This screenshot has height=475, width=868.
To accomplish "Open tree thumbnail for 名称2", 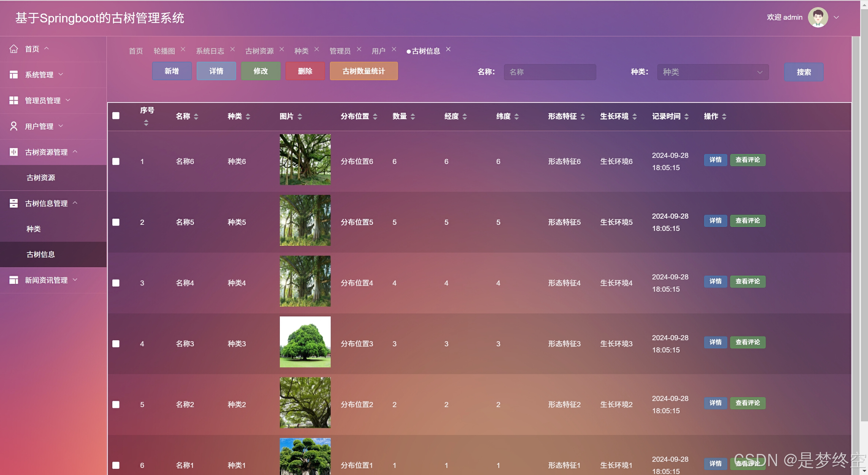I will pyautogui.click(x=305, y=403).
